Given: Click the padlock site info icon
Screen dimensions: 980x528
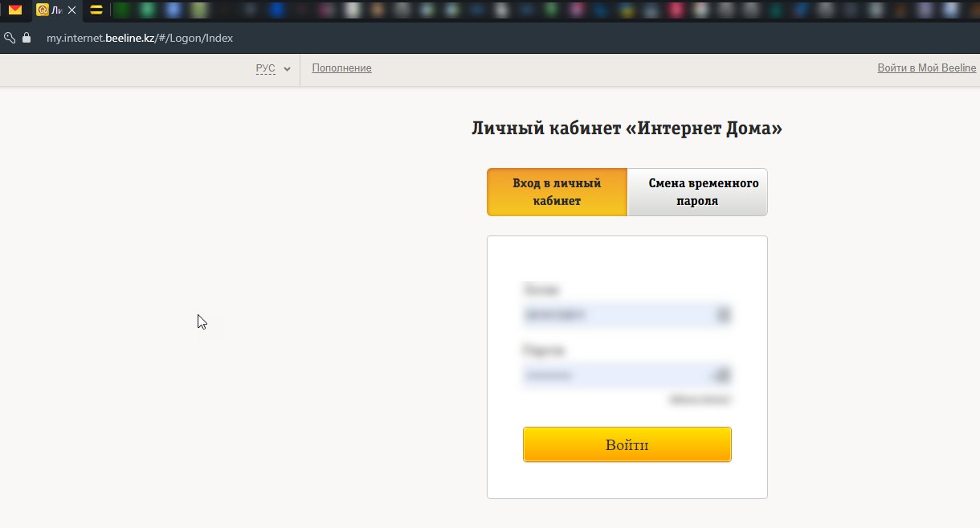Looking at the screenshot, I should pyautogui.click(x=27, y=38).
